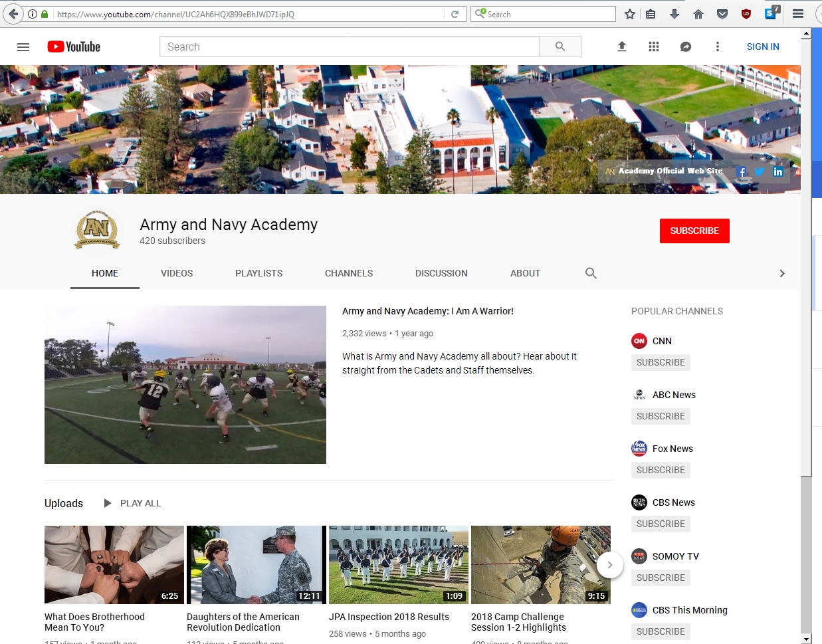
Task: Switch to the DISCUSSION tab
Action: point(441,273)
